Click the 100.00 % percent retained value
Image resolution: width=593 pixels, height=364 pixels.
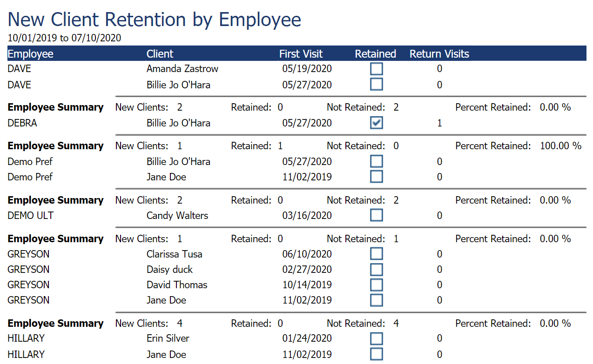[x=560, y=146]
